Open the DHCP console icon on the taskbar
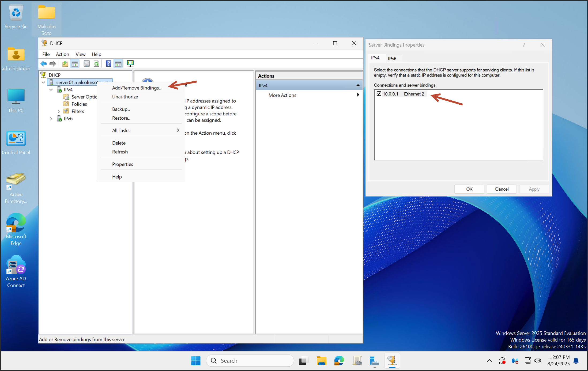This screenshot has width=588, height=371. pos(392,361)
